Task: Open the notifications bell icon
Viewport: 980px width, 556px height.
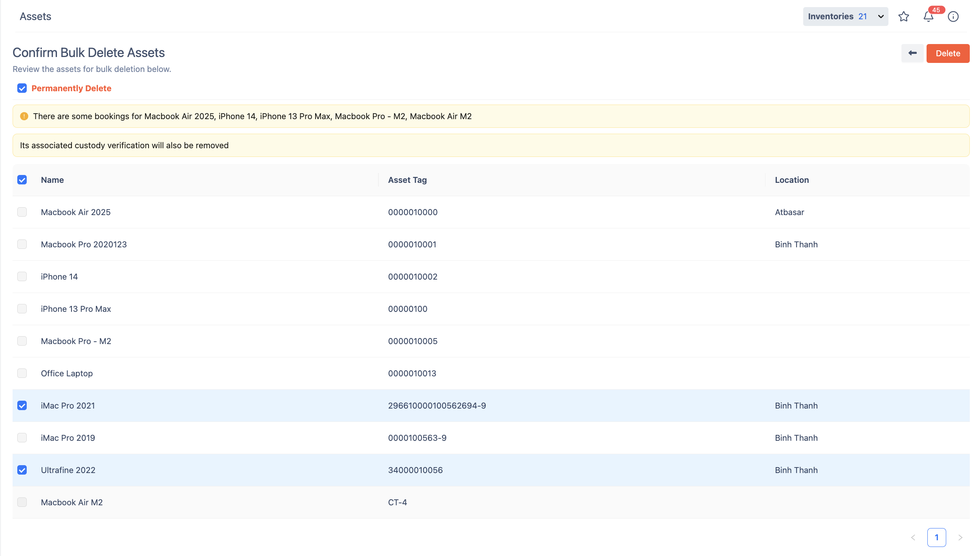Action: tap(928, 17)
